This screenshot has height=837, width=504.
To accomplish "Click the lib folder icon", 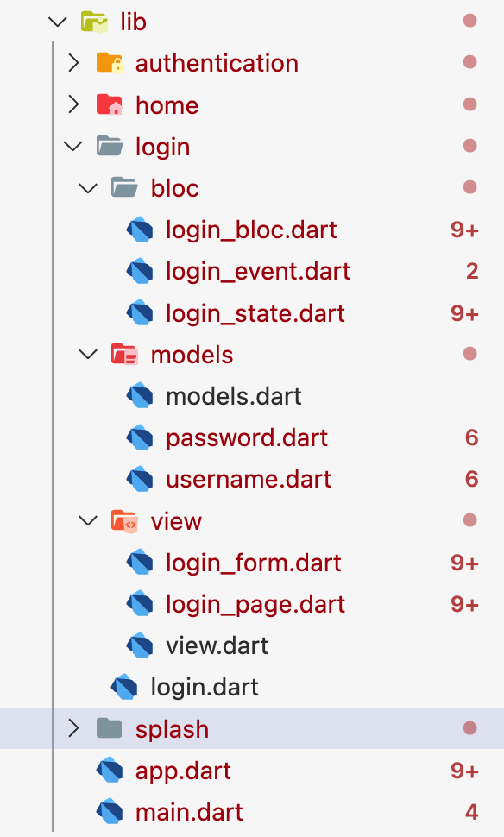I will [95, 22].
